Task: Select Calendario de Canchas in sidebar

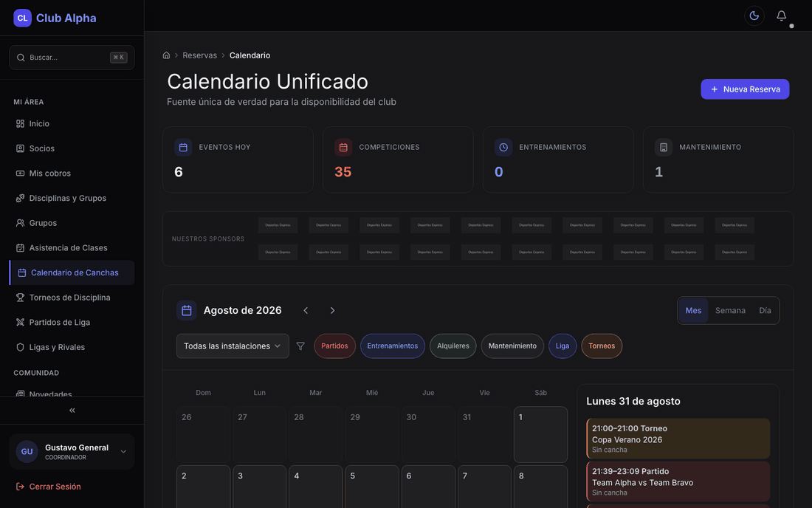Action: (72, 273)
